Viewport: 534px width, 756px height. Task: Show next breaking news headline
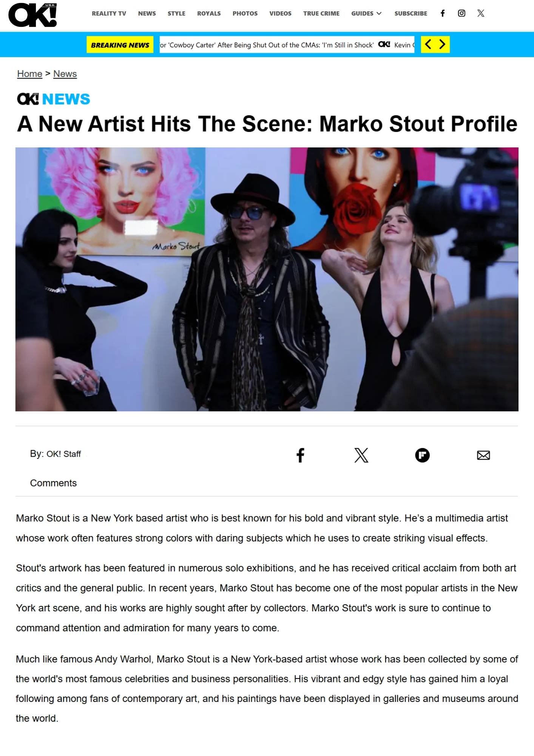[x=442, y=45]
